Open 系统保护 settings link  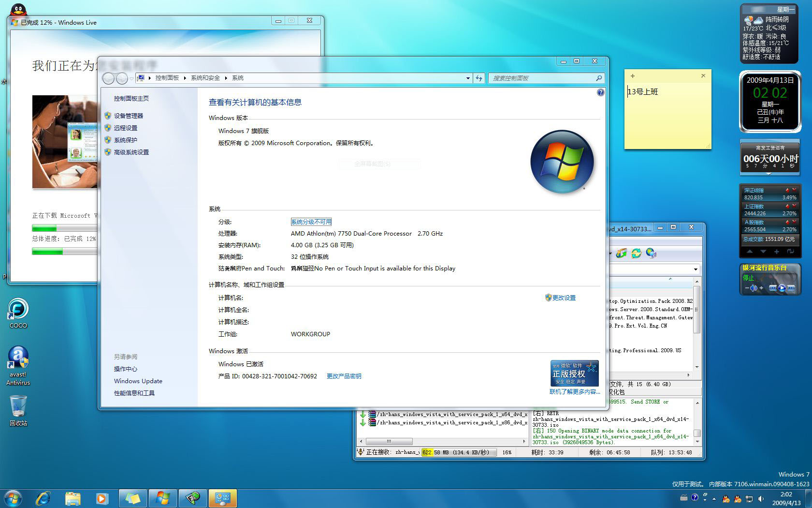(x=126, y=140)
